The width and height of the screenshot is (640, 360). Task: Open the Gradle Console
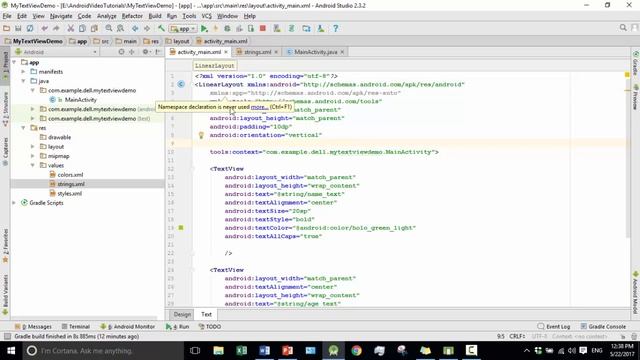click(x=603, y=327)
